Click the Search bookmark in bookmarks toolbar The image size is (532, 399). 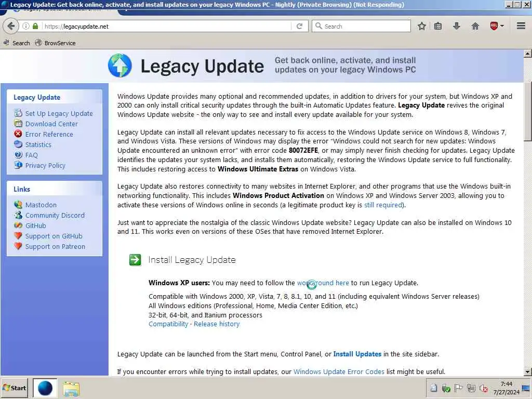(17, 43)
